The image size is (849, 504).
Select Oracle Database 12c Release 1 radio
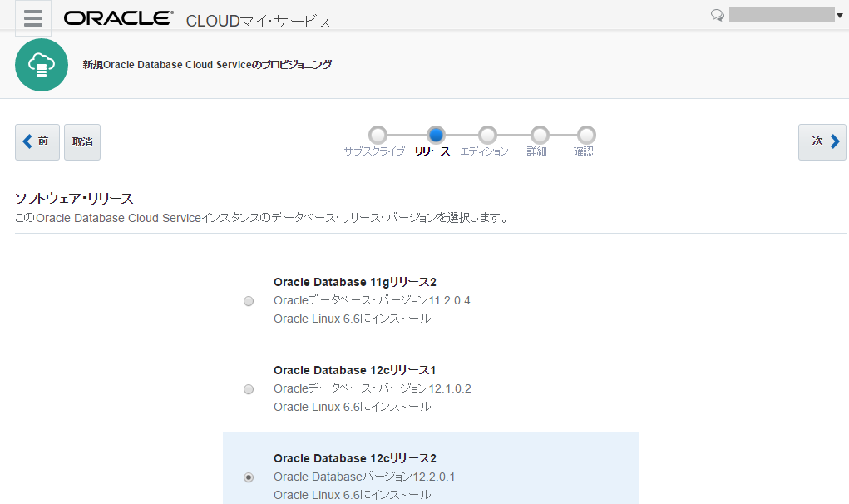point(249,389)
